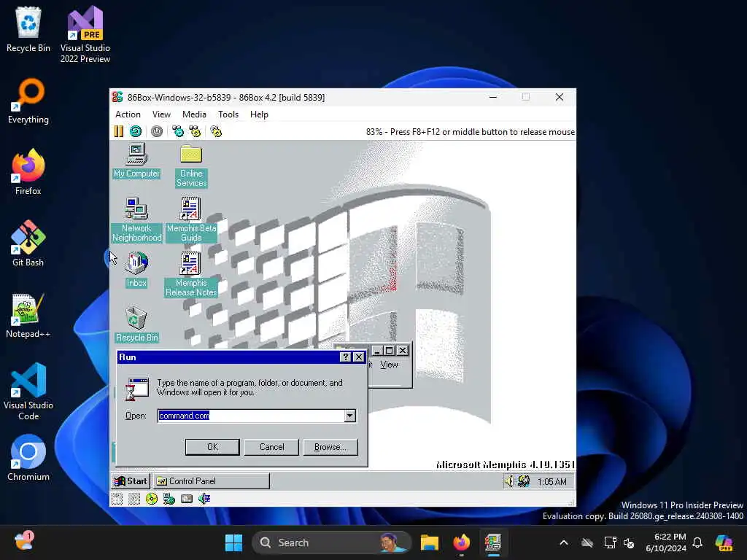Select My Computer icon in Memphis desktop

(x=136, y=161)
